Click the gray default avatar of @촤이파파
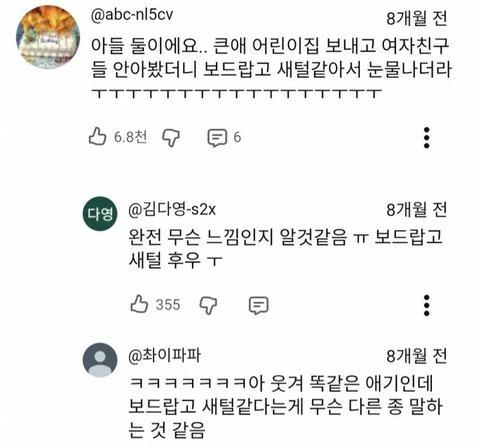 tap(100, 360)
